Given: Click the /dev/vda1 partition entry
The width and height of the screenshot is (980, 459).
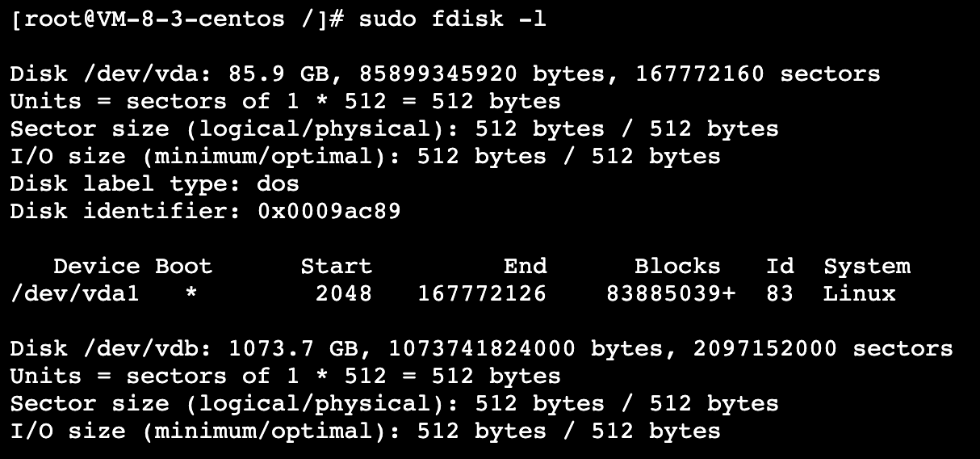Looking at the screenshot, I should click(74, 293).
